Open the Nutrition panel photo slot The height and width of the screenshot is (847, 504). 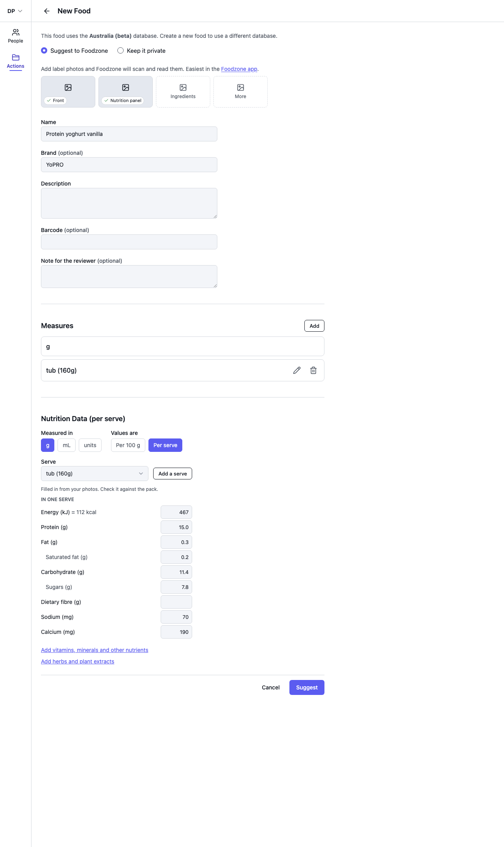(126, 92)
